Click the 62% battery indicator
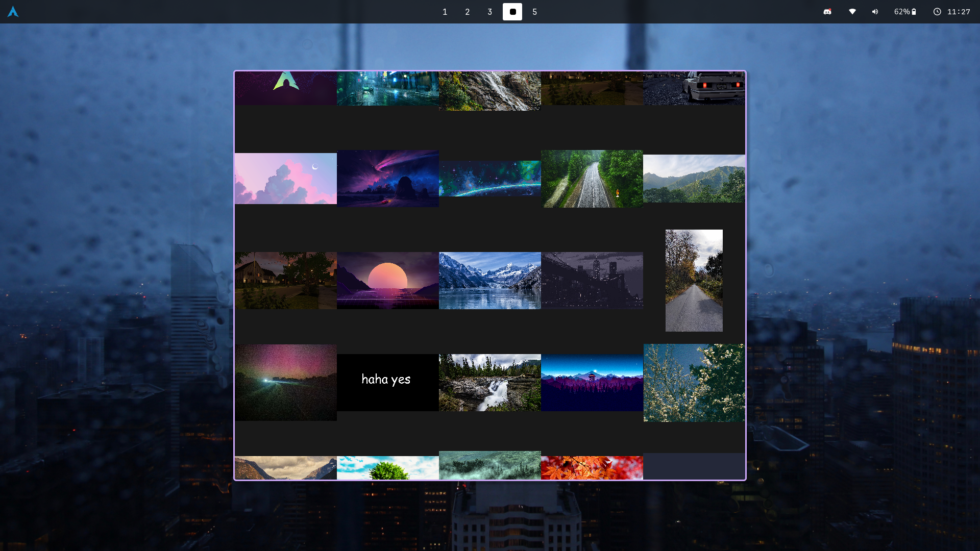 click(x=905, y=12)
